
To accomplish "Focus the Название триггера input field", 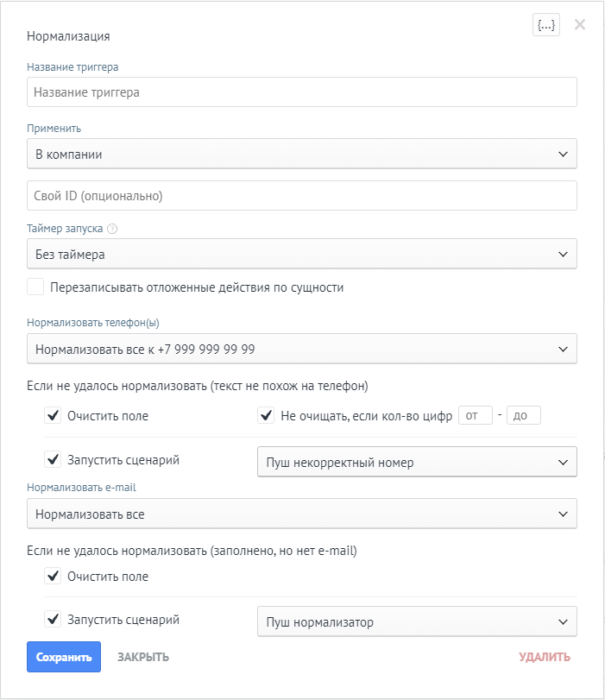I will pyautogui.click(x=301, y=92).
